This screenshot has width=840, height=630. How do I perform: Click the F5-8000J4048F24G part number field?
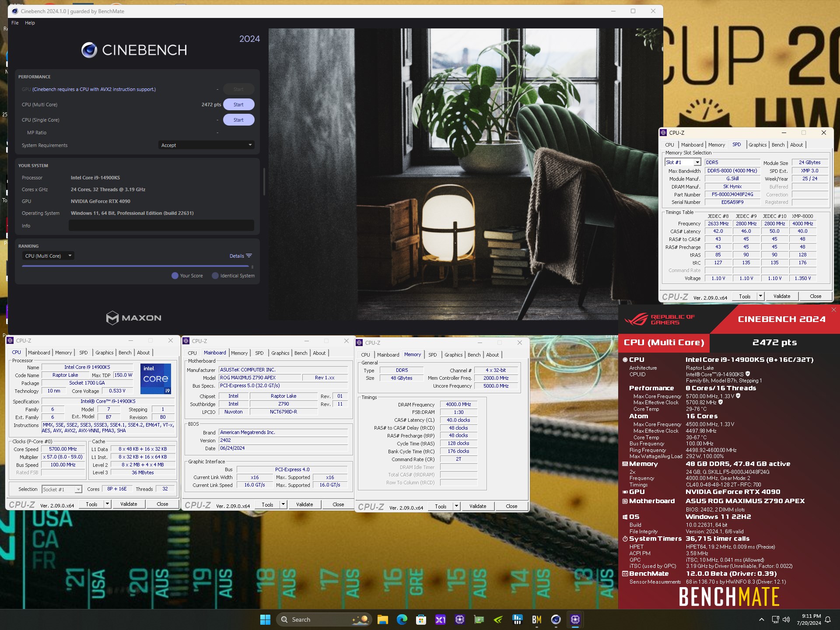(732, 194)
